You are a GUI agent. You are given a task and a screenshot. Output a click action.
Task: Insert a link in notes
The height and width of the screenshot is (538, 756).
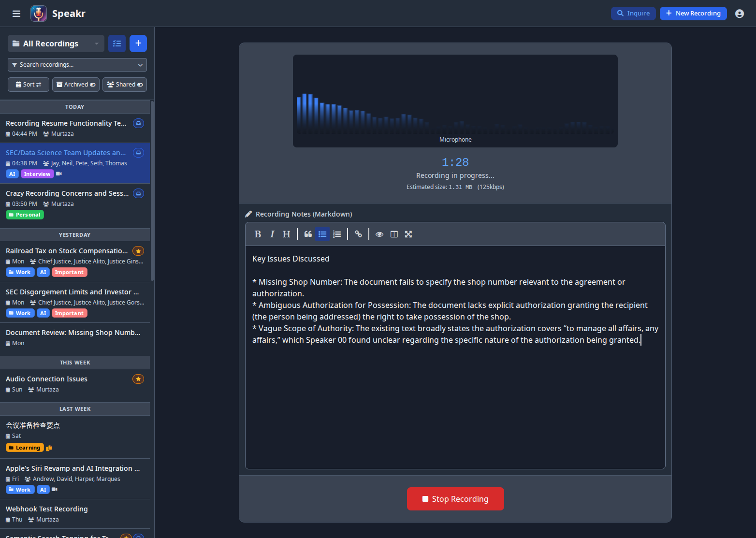pyautogui.click(x=358, y=234)
